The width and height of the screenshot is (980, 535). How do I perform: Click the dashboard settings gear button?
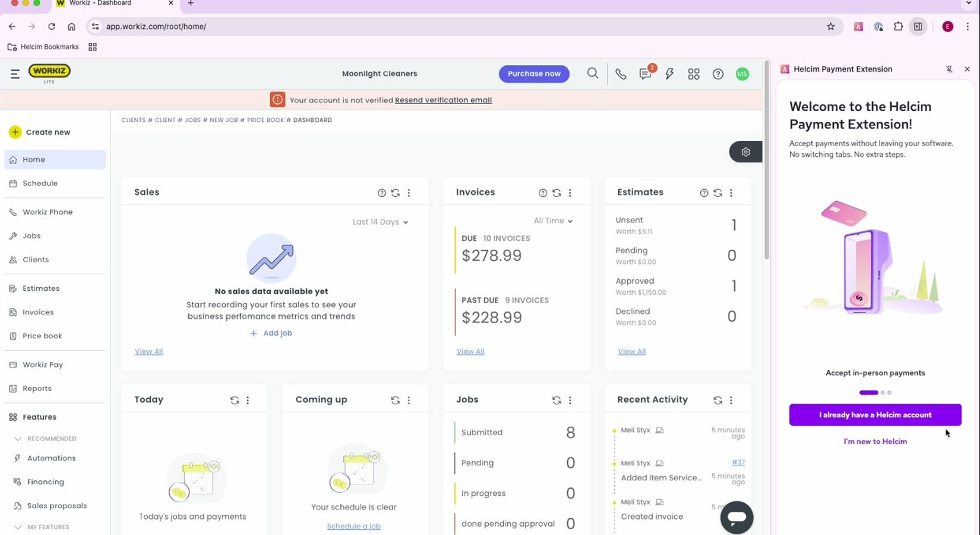pos(745,152)
